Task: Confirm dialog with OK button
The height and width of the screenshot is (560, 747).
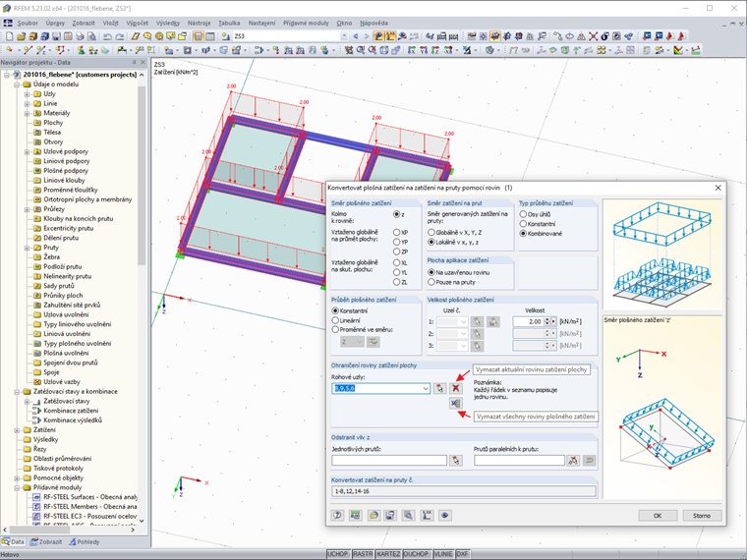Action: coord(658,516)
